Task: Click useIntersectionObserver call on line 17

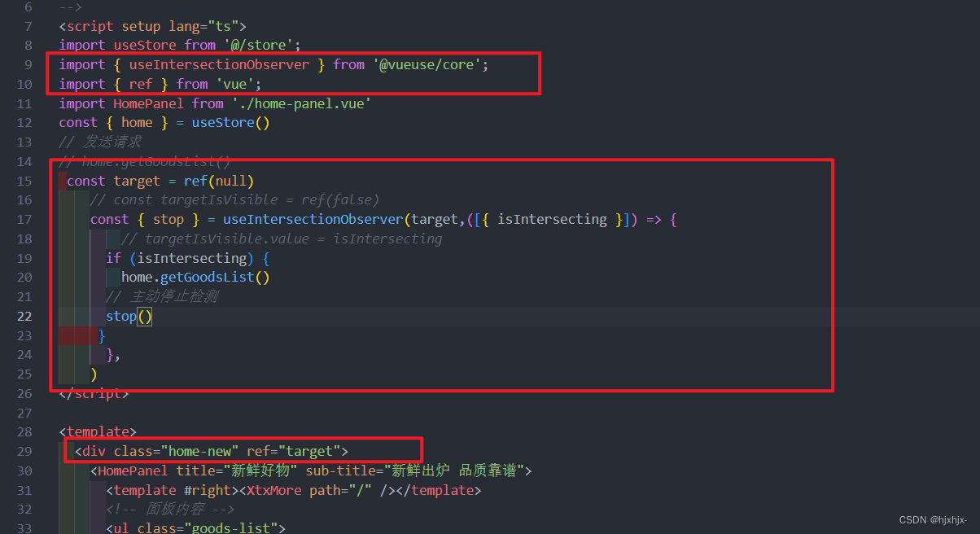Action: (x=313, y=220)
